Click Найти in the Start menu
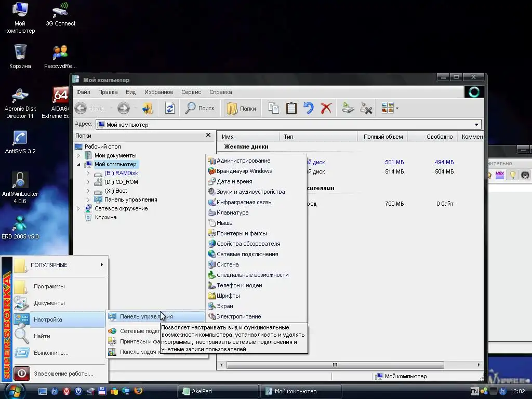This screenshot has width=532, height=399. 59,336
